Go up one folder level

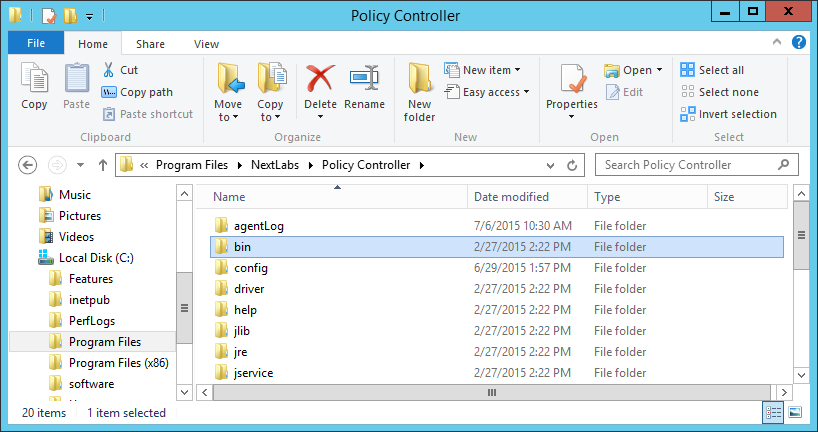tap(103, 165)
